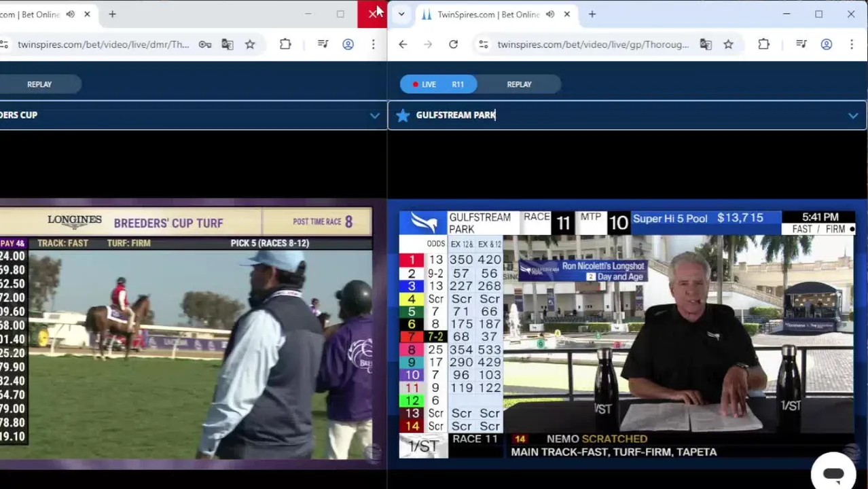
Task: Maximize the right browser window
Action: [x=818, y=14]
